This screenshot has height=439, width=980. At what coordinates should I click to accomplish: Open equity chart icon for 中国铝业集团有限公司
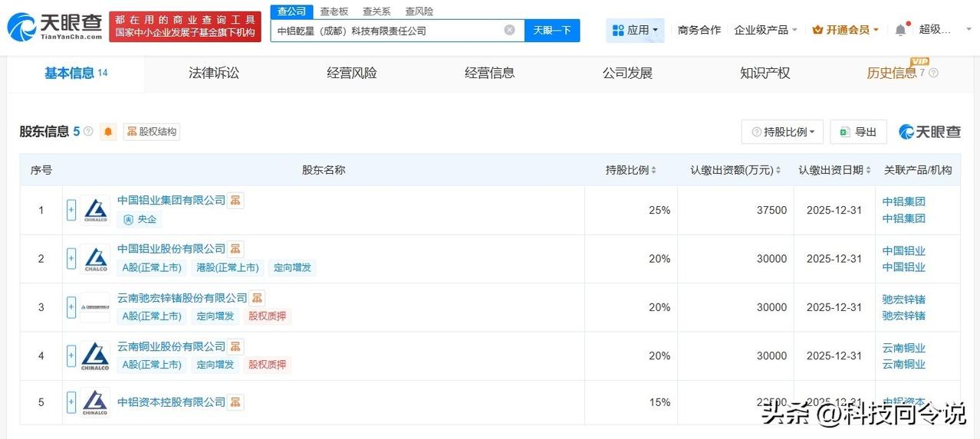pyautogui.click(x=235, y=200)
